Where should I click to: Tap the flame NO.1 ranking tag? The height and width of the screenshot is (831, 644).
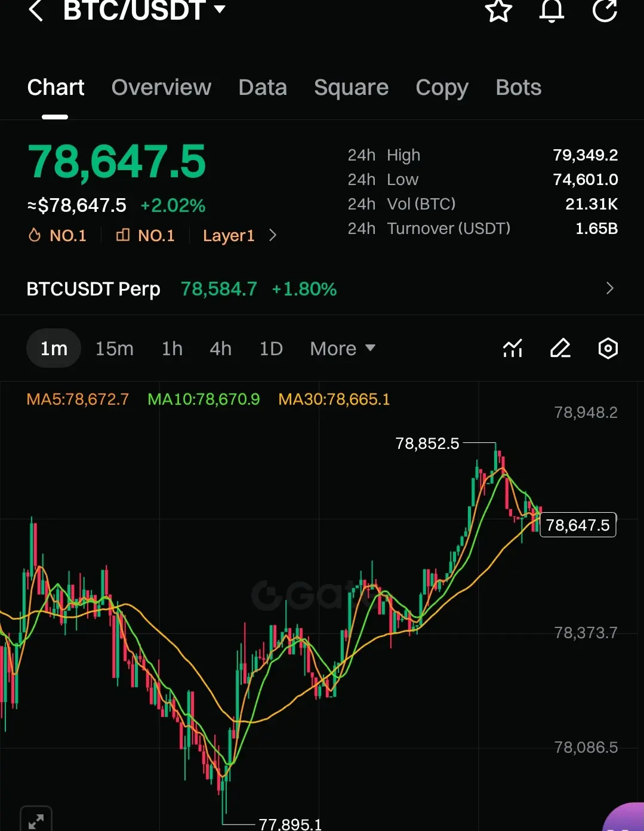pos(57,235)
